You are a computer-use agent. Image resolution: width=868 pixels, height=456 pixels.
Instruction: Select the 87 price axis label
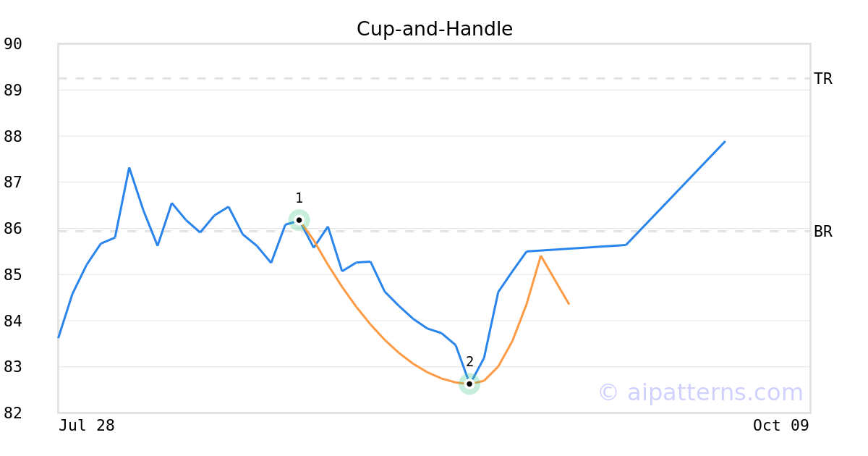tap(13, 182)
